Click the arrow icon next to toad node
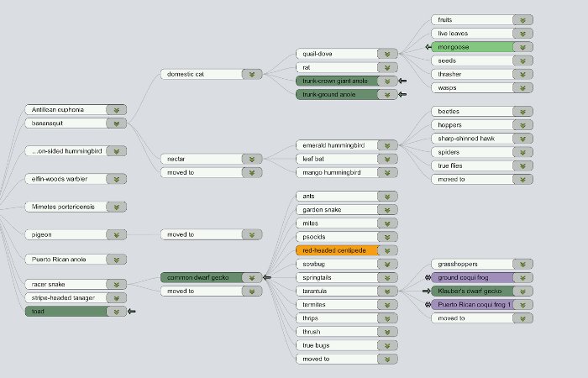588x378 pixels. (x=132, y=311)
